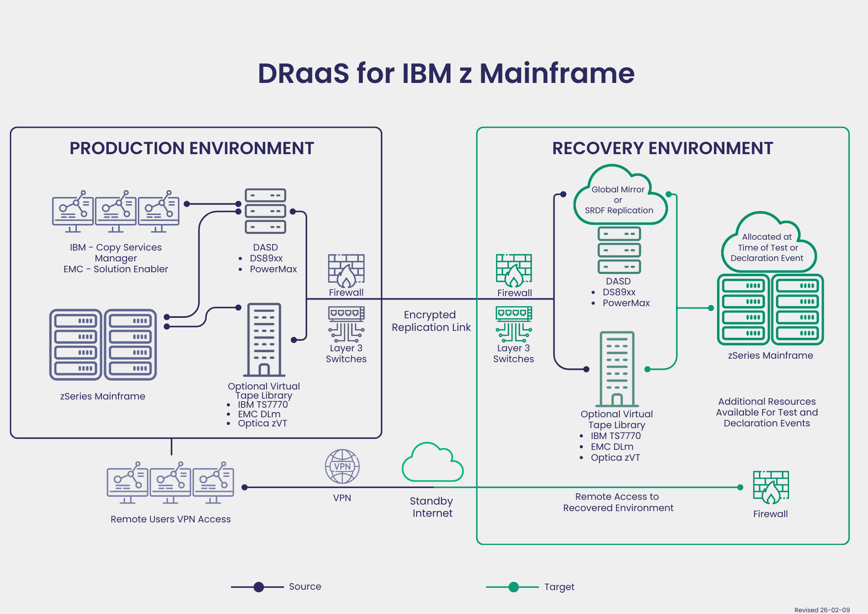The image size is (868, 614).
Task: Click the Global Mirror or SRDF Replication cloud
Action: pos(619,200)
